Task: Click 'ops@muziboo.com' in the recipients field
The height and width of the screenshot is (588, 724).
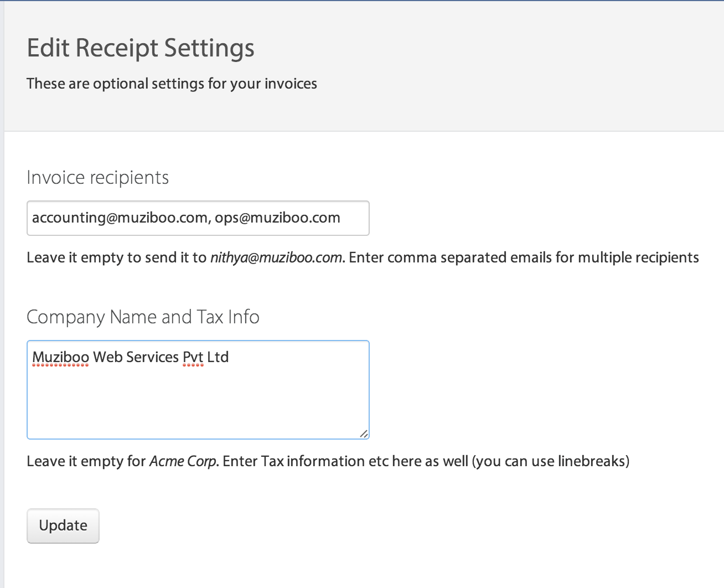Action: (277, 218)
